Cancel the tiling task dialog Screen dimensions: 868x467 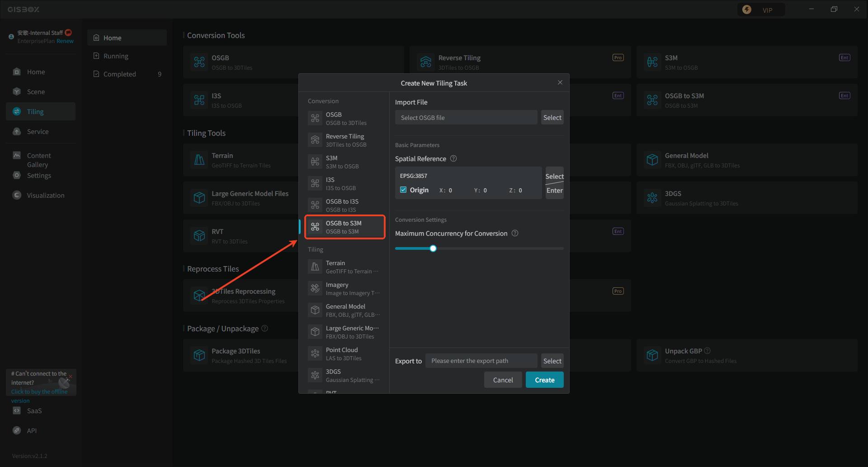coord(503,380)
